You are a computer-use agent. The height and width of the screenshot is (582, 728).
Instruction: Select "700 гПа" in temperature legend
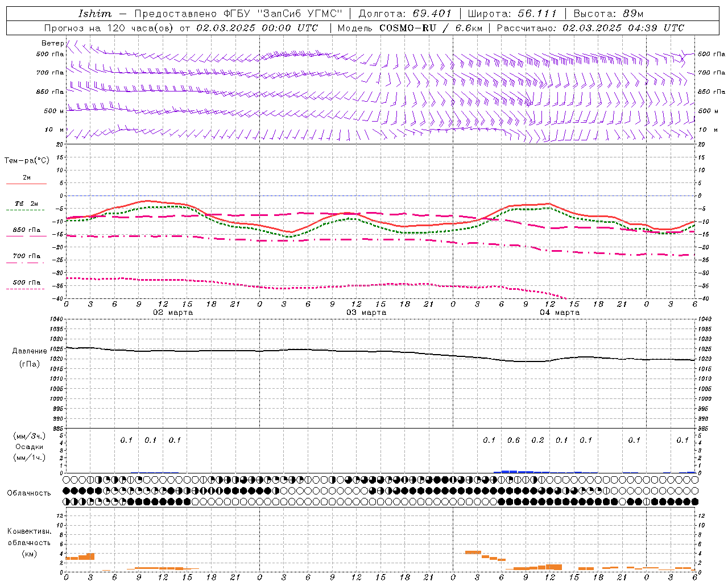coord(27,256)
